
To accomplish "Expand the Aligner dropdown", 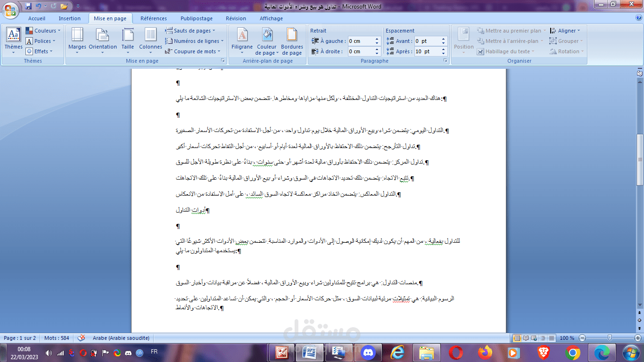I will (x=566, y=31).
